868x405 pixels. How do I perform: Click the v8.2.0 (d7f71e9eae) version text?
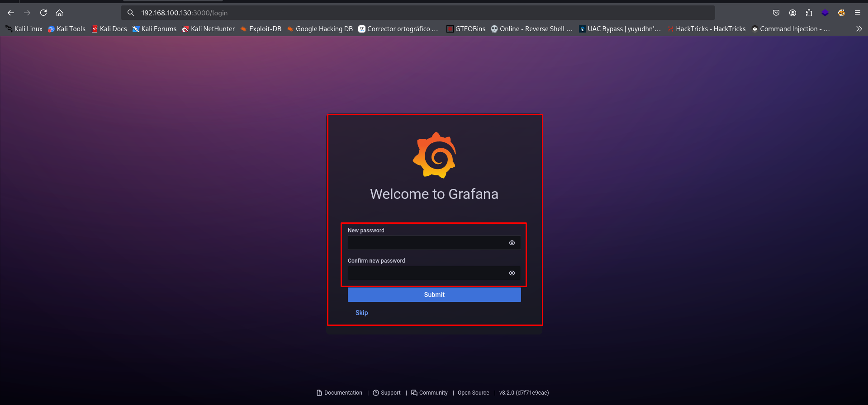(524, 393)
